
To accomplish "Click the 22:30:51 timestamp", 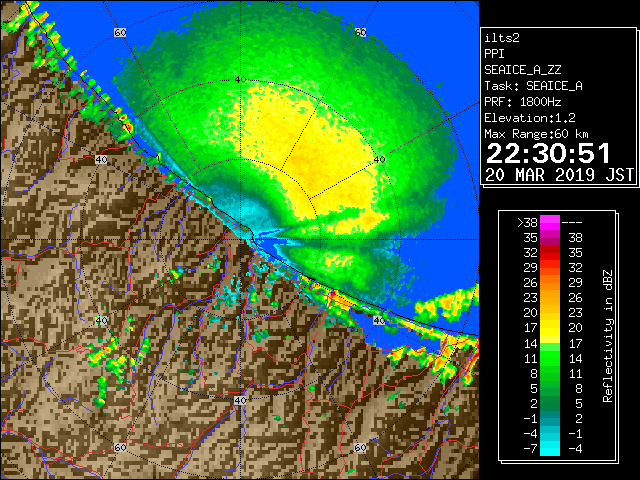I will [x=548, y=153].
